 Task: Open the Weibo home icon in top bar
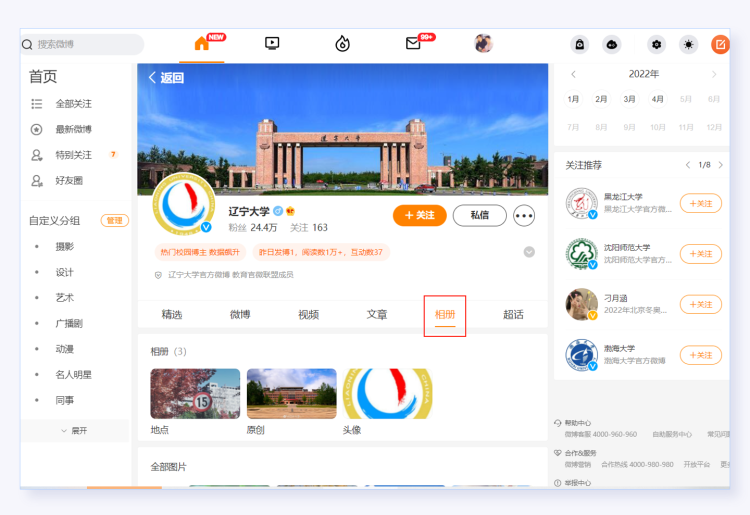201,44
